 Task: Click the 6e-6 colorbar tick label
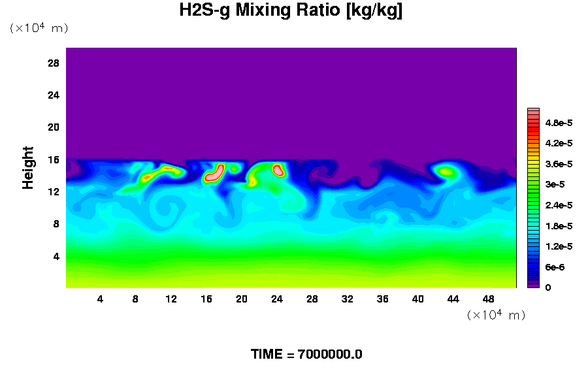556,267
